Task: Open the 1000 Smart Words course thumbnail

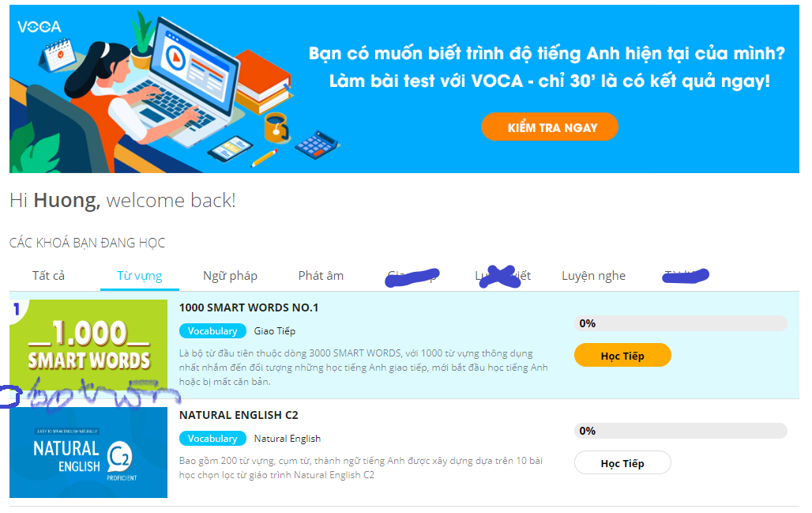Action: pos(88,345)
